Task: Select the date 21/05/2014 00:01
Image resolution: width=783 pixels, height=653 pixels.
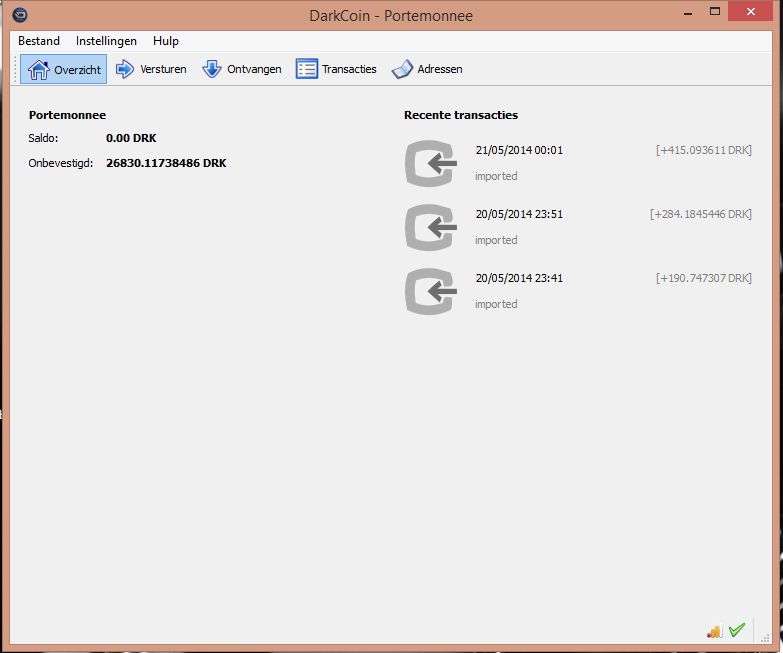Action: pyautogui.click(x=519, y=150)
